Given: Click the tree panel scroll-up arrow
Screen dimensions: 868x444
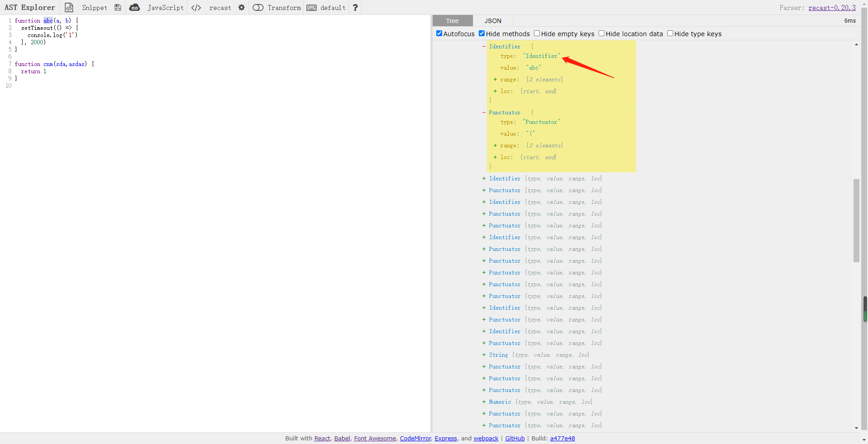Looking at the screenshot, I should tap(856, 44).
